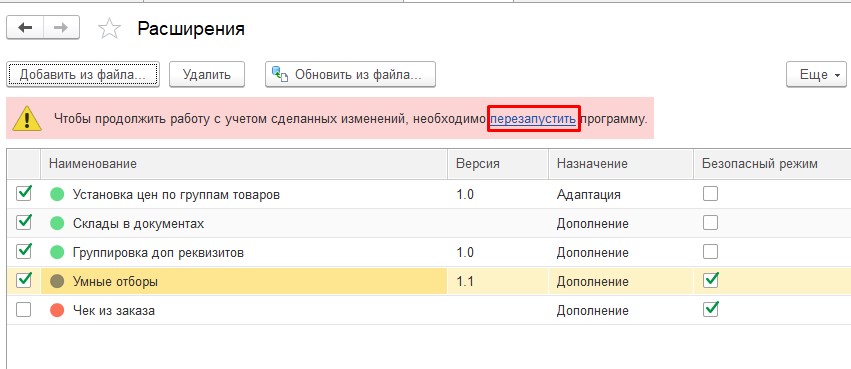The width and height of the screenshot is (851, 369).
Task: Enable the Чек из заказа extension checkbox
Action: [x=24, y=310]
